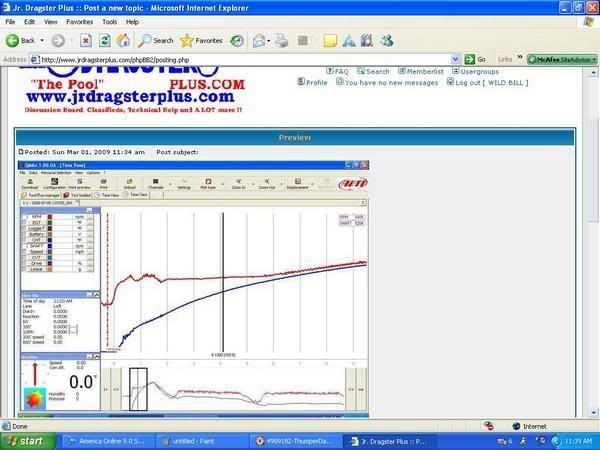600x450 pixels.
Task: Click the page vertical scrollbar down arrow
Action: [x=593, y=412]
